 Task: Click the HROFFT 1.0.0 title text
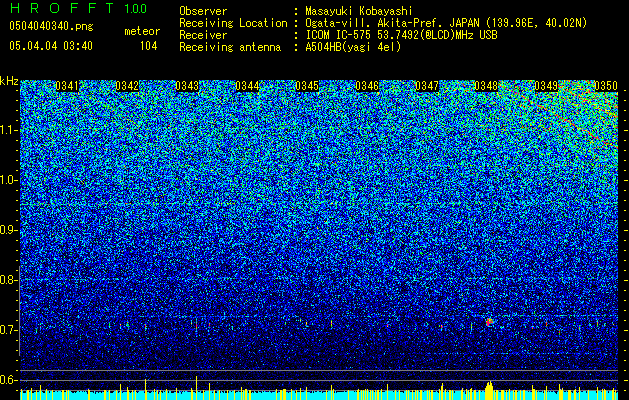[78, 8]
